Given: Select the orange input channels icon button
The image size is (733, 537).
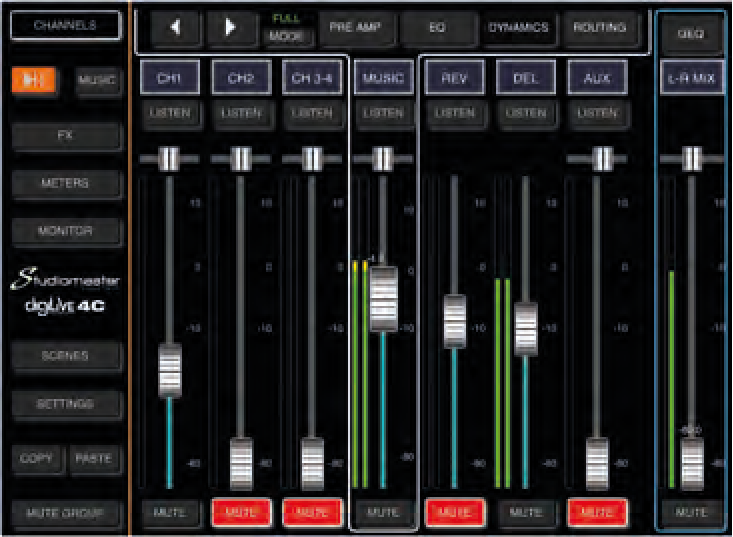Looking at the screenshot, I should pyautogui.click(x=34, y=80).
